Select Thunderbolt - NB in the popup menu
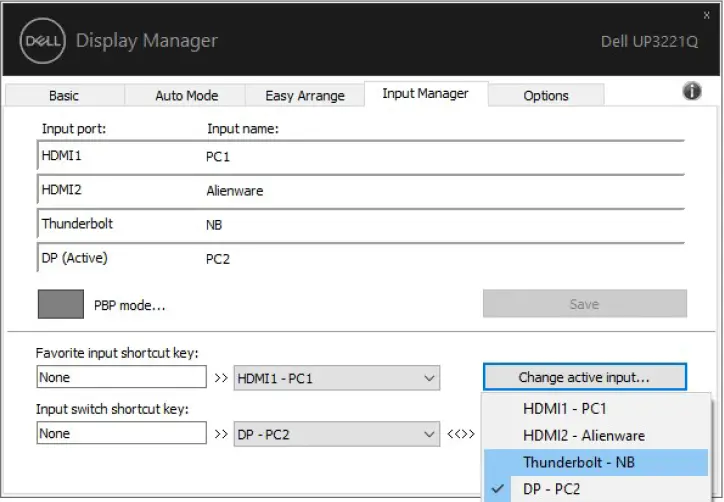The image size is (724, 502). 596,462
